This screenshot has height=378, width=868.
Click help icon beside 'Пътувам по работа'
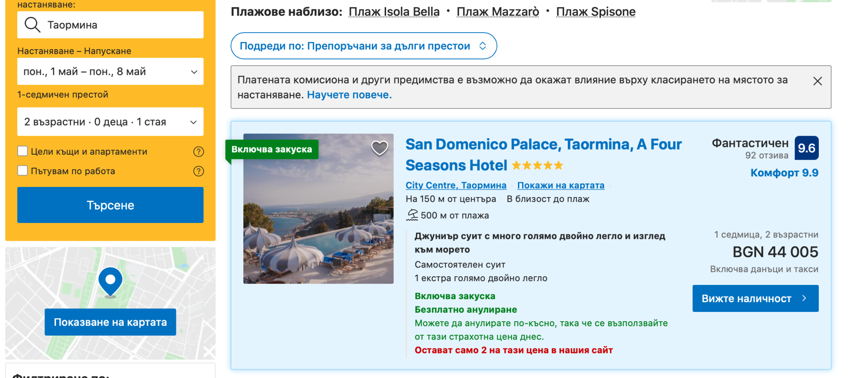(x=198, y=171)
